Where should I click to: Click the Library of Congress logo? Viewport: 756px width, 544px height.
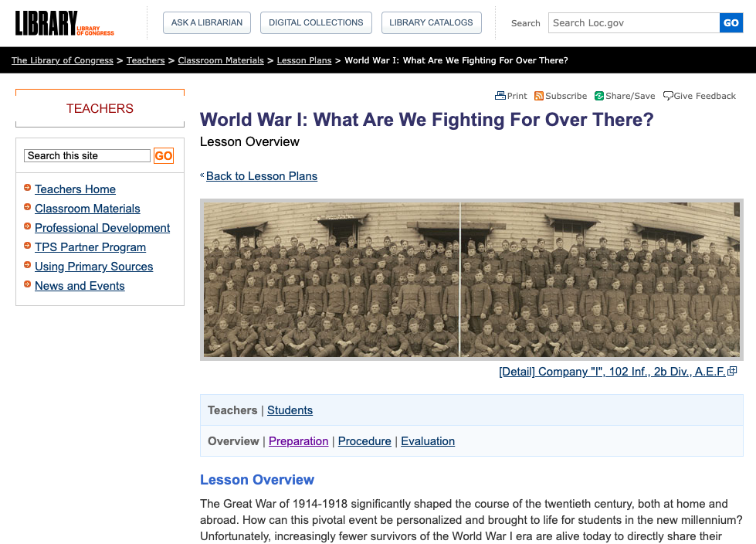tap(64, 23)
